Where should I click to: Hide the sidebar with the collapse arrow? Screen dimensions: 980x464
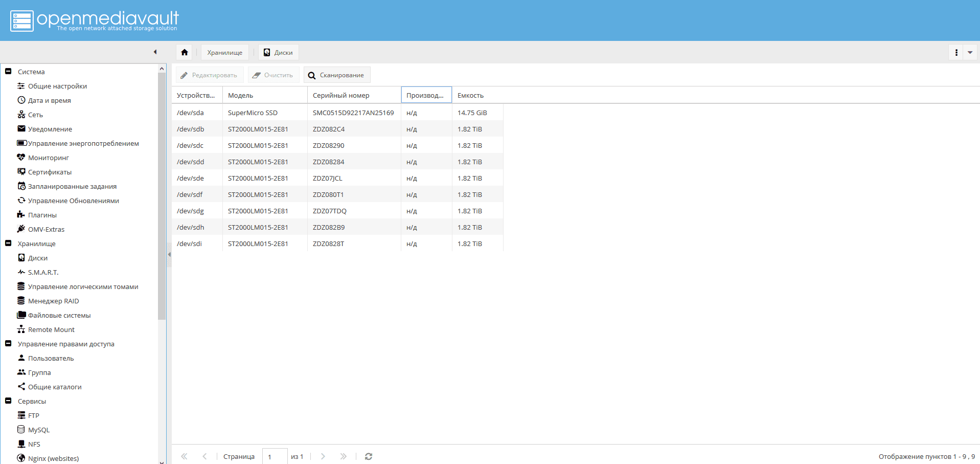(155, 52)
